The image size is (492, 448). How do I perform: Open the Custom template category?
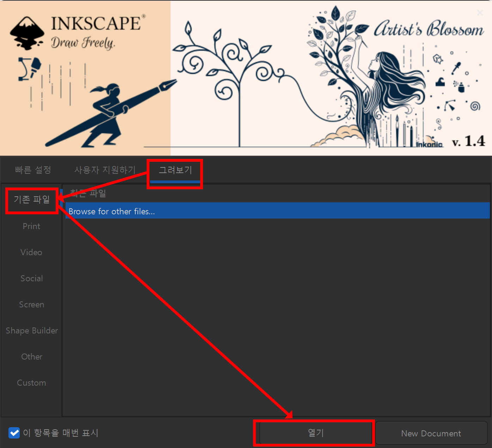[32, 383]
